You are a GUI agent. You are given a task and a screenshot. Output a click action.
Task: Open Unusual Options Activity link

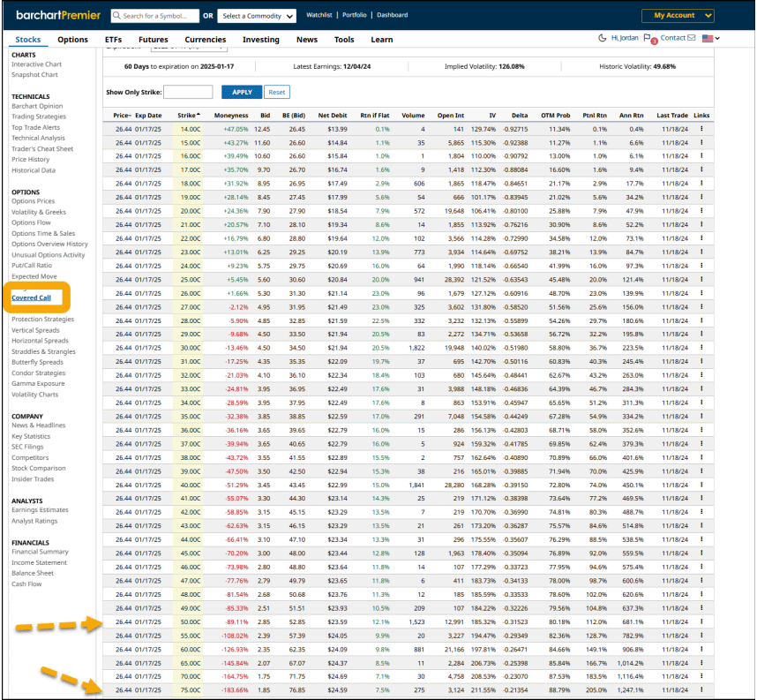point(48,255)
